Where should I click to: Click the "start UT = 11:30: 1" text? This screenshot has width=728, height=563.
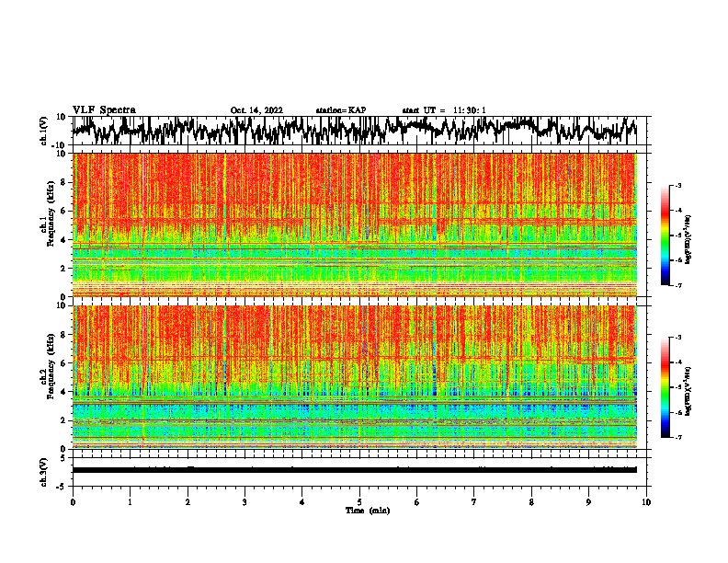point(444,110)
